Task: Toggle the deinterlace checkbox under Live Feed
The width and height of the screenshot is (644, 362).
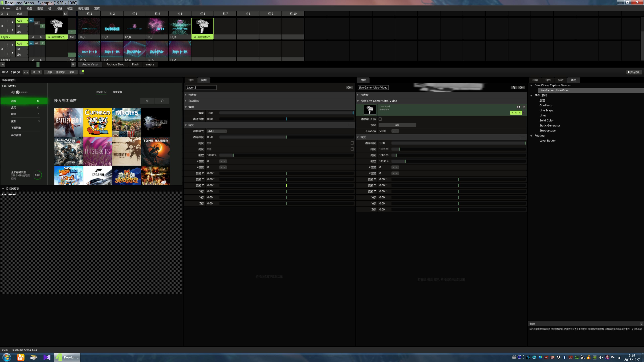Action: point(380,119)
